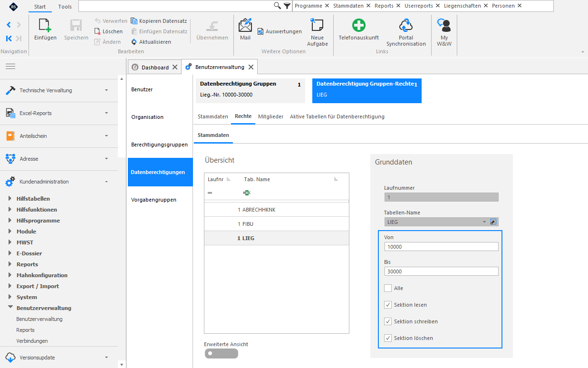
Task: Navigate back with left arrow
Action: (x=9, y=25)
